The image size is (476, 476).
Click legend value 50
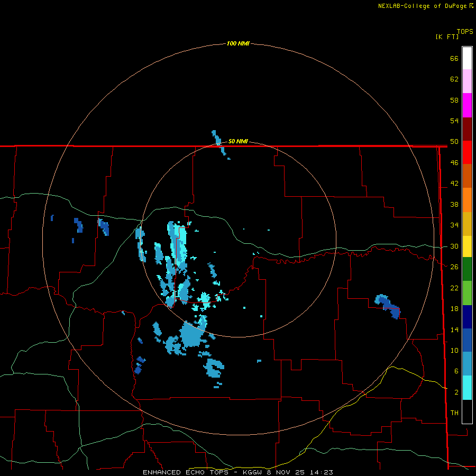point(454,141)
